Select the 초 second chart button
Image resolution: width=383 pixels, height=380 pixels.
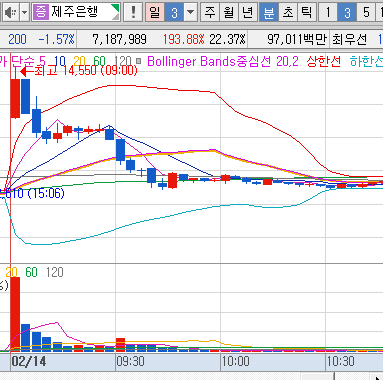click(288, 12)
